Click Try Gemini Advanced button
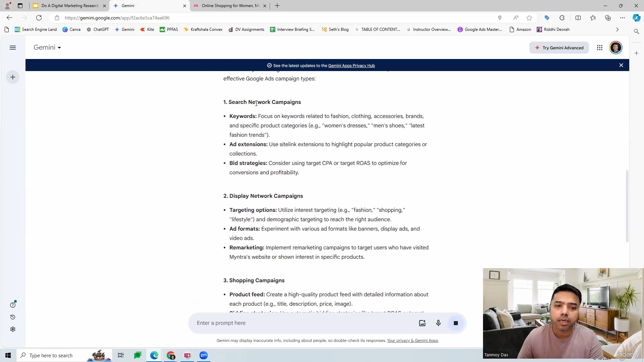 pyautogui.click(x=559, y=48)
